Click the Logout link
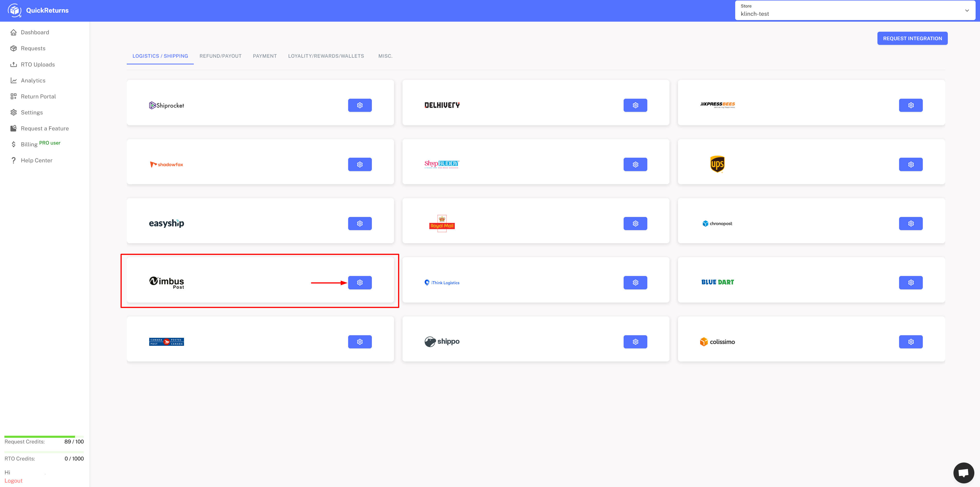The width and height of the screenshot is (980, 487). tap(13, 481)
